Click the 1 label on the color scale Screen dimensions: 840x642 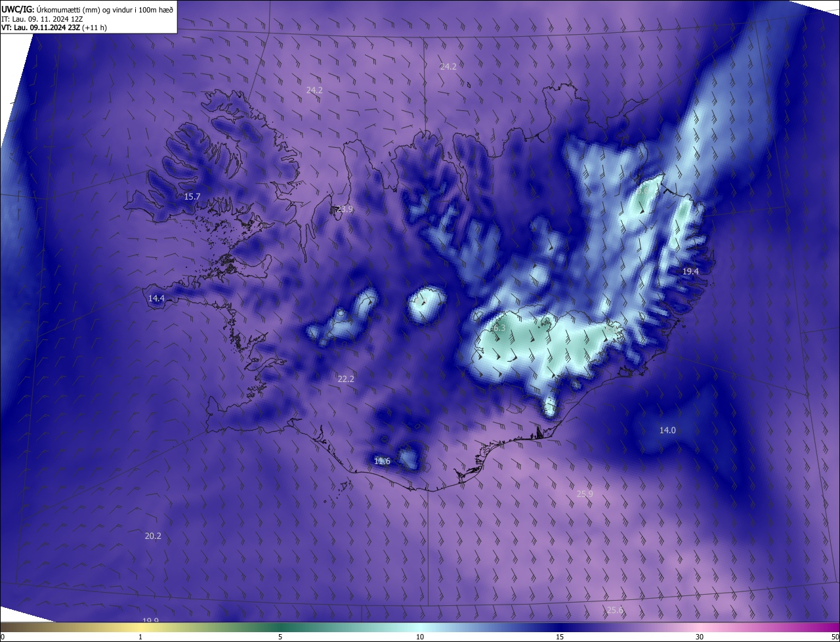[x=140, y=637]
